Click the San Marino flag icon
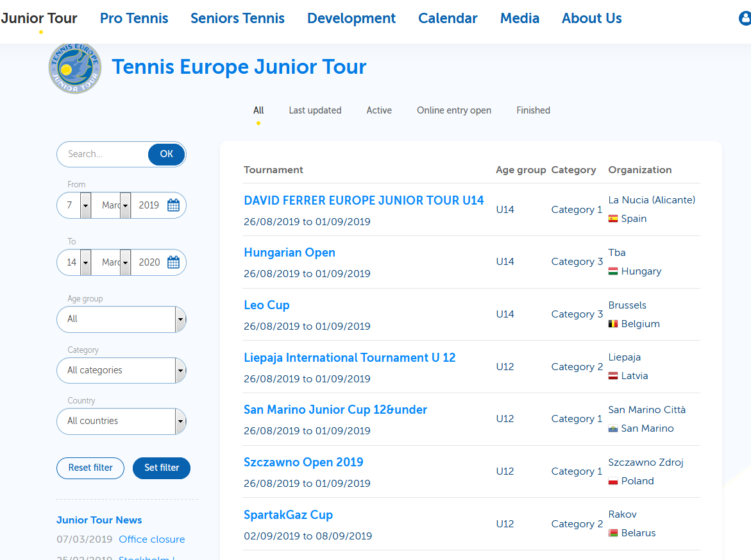The height and width of the screenshot is (560, 751). coord(613,428)
